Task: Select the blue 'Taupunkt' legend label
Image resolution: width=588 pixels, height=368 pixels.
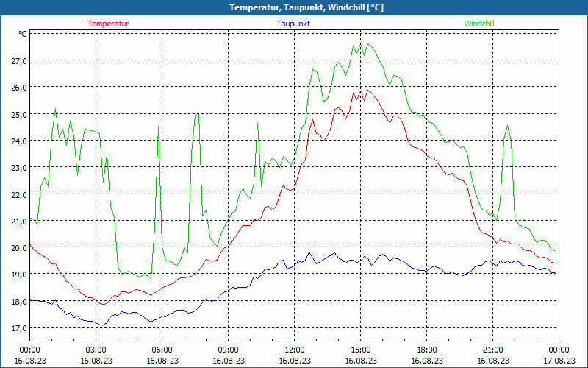Action: point(293,24)
